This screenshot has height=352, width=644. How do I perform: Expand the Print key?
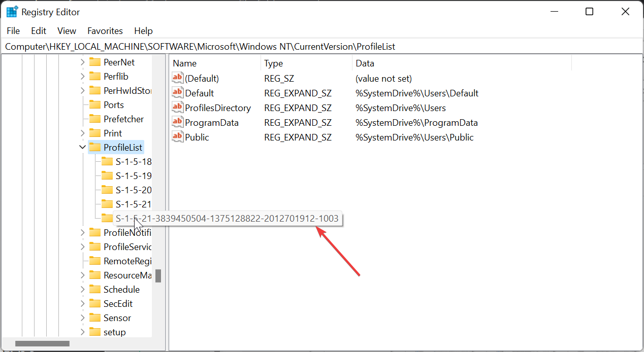83,133
